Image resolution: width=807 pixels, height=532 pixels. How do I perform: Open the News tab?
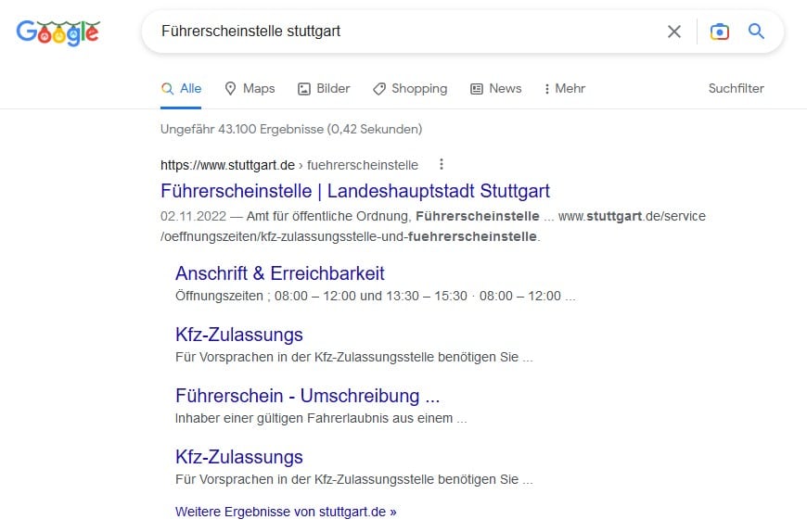click(x=495, y=89)
